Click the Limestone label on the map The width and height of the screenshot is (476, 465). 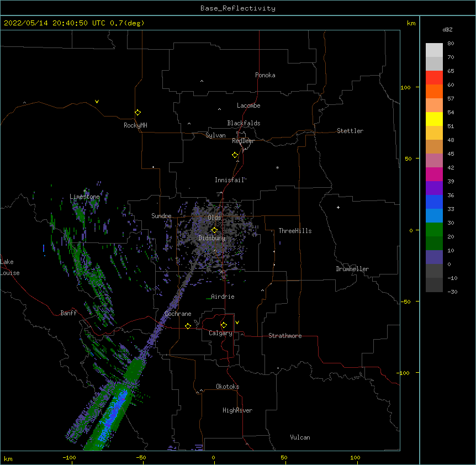(x=84, y=197)
